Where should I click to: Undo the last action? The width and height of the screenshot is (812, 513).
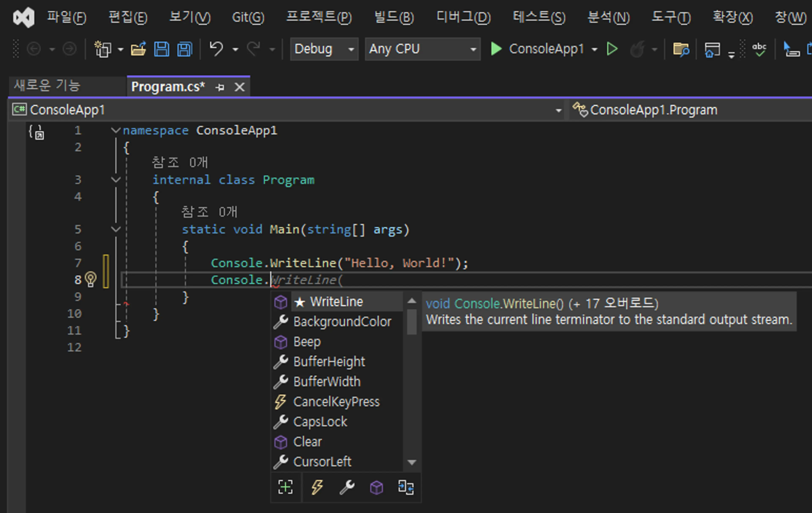216,49
